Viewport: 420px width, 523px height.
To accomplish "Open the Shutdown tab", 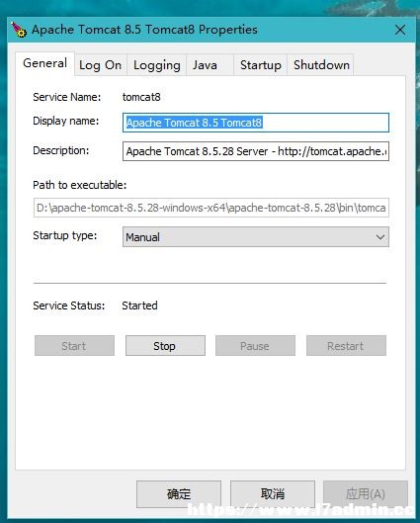I will coord(320,65).
